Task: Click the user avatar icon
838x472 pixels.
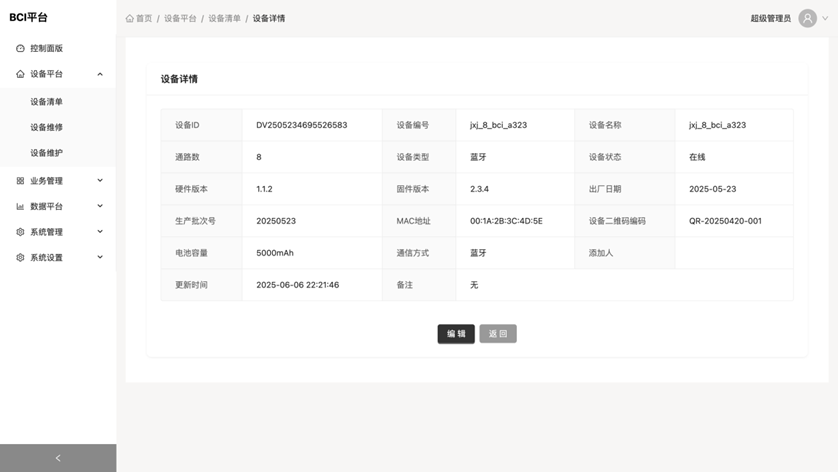Action: point(807,18)
